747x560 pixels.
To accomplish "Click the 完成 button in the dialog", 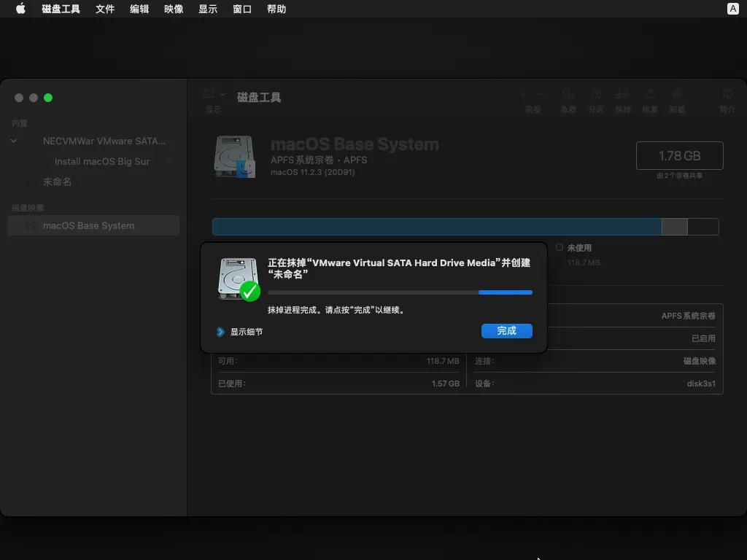I will pyautogui.click(x=506, y=331).
